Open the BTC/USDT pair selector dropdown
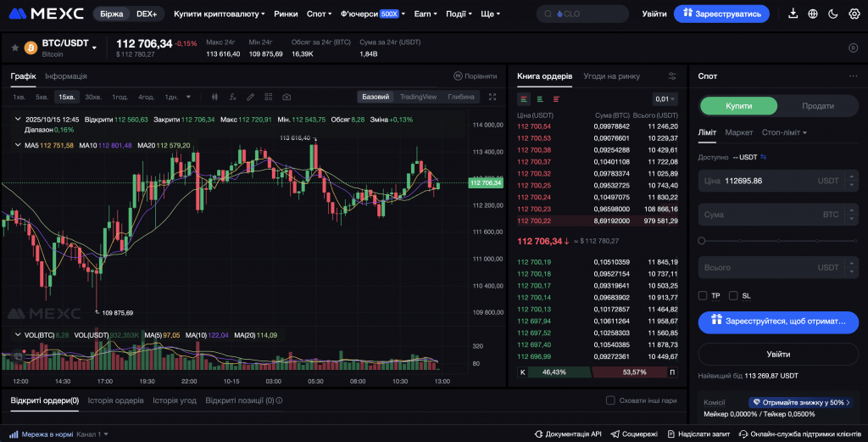The width and height of the screenshot is (868, 442). (x=94, y=48)
